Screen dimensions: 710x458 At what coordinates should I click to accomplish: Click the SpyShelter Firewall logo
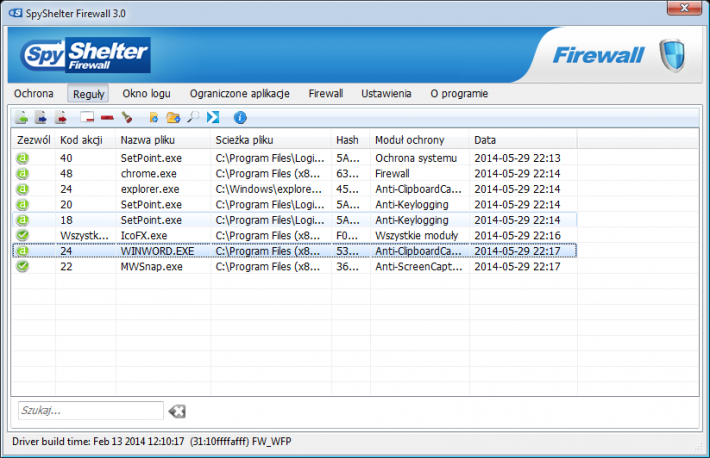[86, 55]
